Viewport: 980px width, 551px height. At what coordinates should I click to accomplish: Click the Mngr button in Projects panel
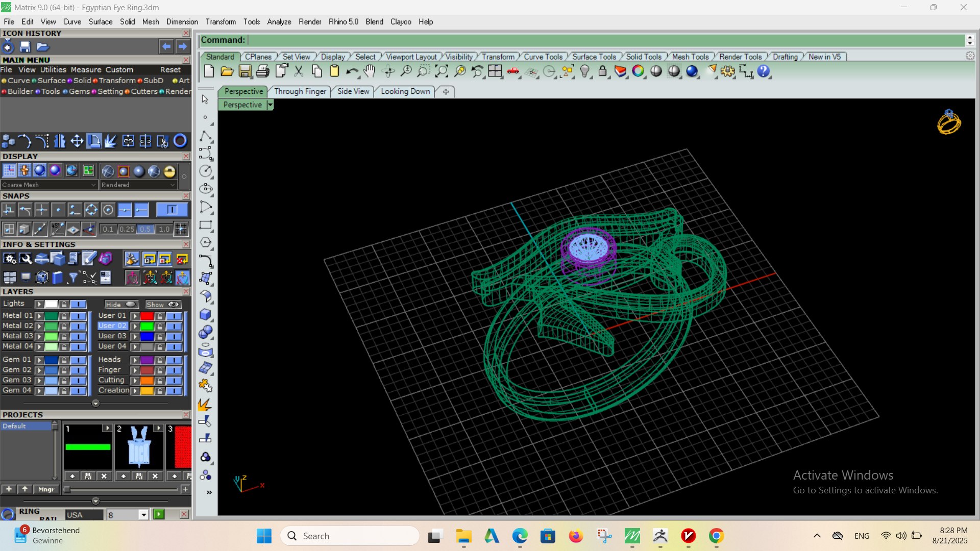[x=46, y=489]
